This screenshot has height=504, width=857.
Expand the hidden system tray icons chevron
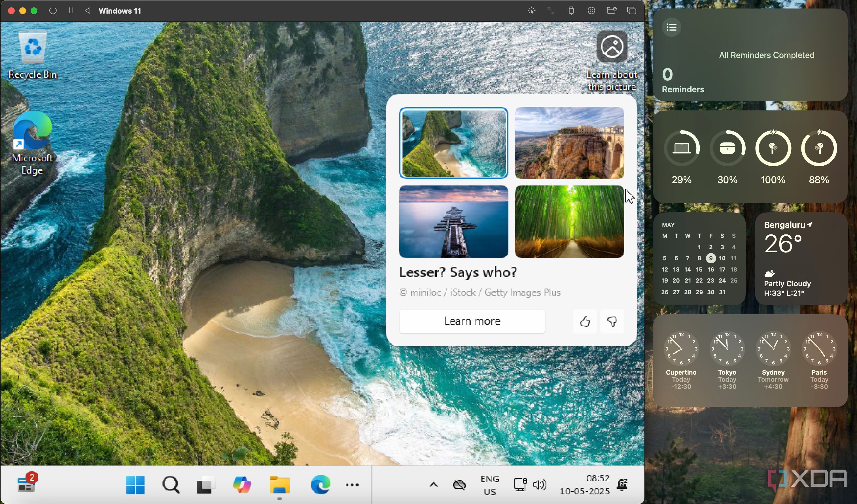coord(433,485)
